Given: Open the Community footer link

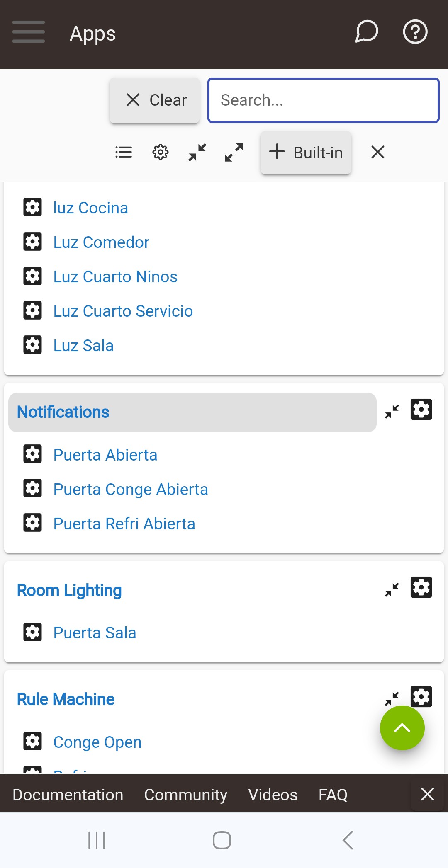Looking at the screenshot, I should (x=186, y=795).
